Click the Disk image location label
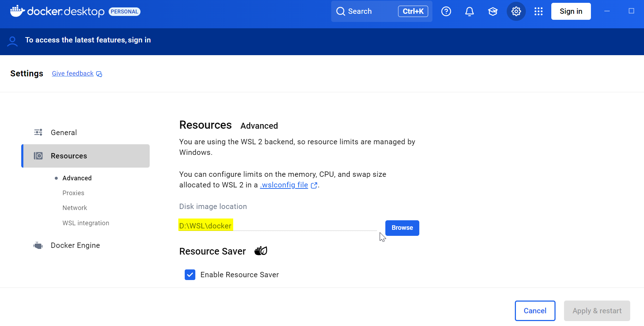 click(x=213, y=206)
